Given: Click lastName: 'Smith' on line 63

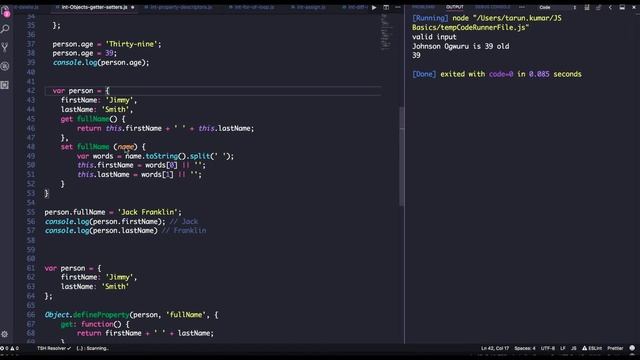Looking at the screenshot, I should [x=95, y=287].
